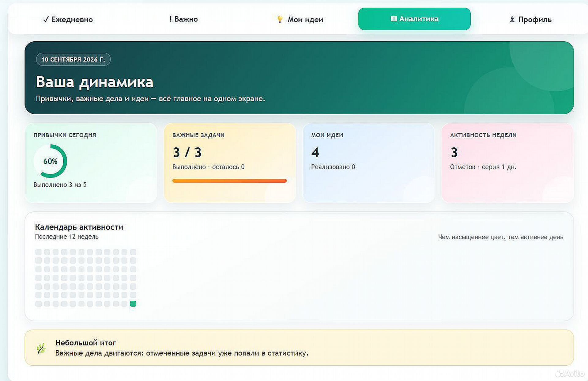Click the Чем насыщеннее цвет legend text
Screen dimensions: 588x381
pyautogui.click(x=500, y=237)
